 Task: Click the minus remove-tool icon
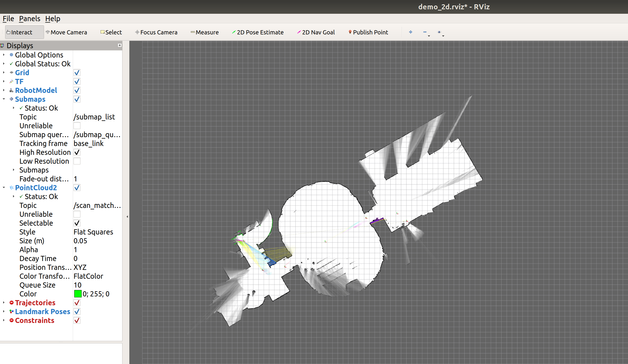tap(425, 32)
